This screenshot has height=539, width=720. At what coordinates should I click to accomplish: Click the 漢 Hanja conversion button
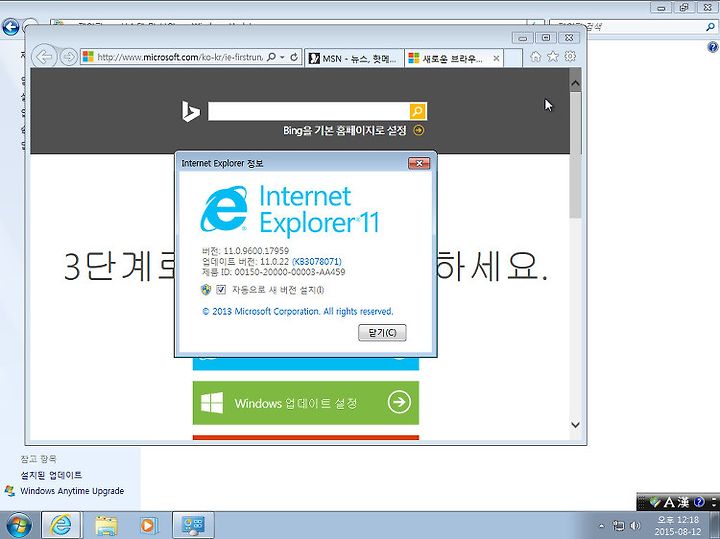[x=683, y=502]
